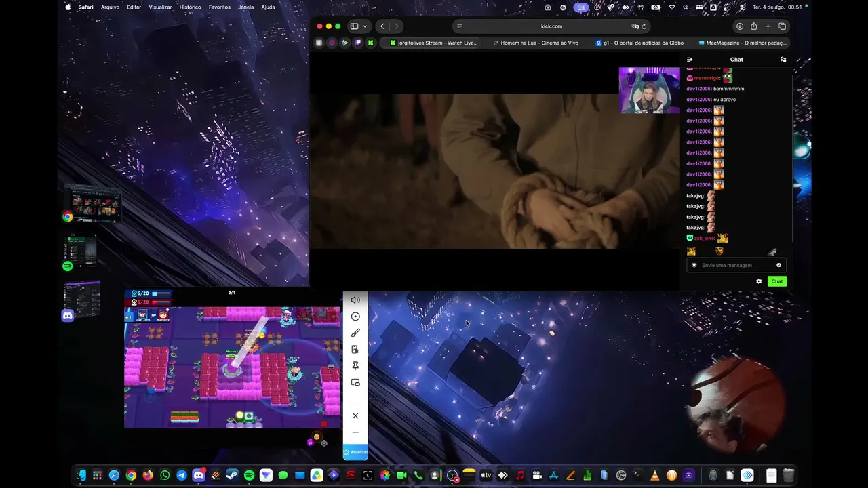Open the Histórico menu
Viewport: 868px width, 488px height.
[x=191, y=7]
